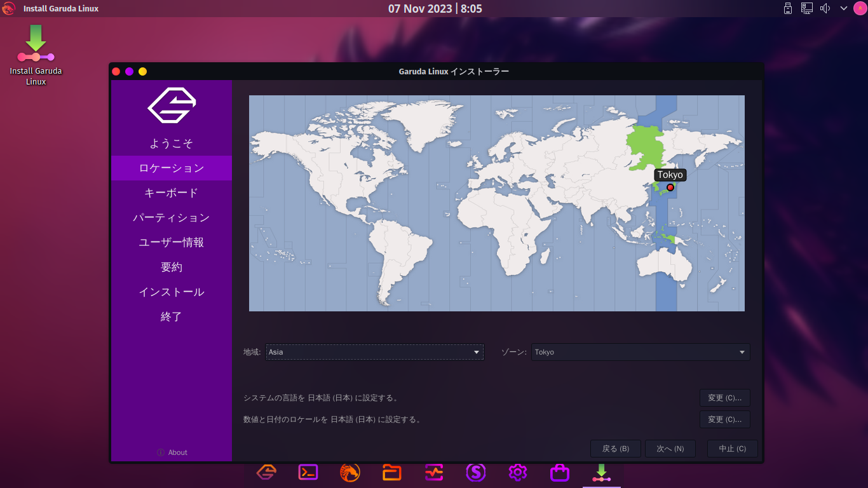Select the ロケーション sidebar step
This screenshot has height=488, width=868.
pos(172,168)
